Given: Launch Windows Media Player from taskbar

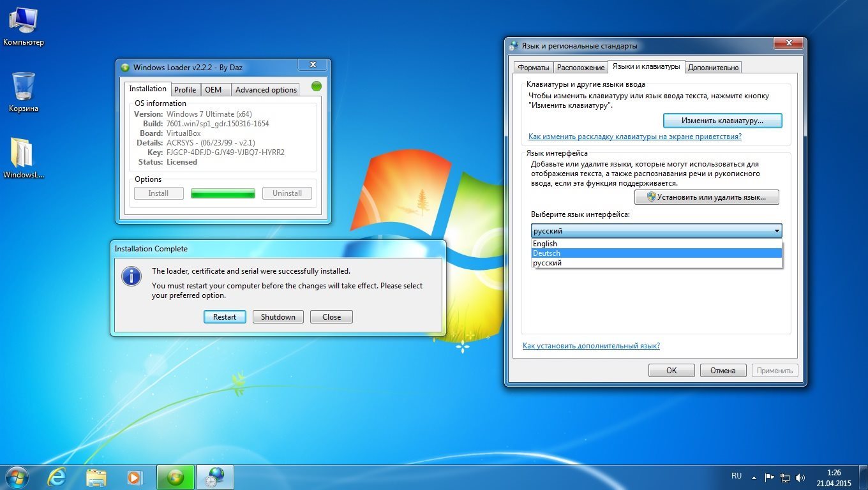Looking at the screenshot, I should click(134, 477).
